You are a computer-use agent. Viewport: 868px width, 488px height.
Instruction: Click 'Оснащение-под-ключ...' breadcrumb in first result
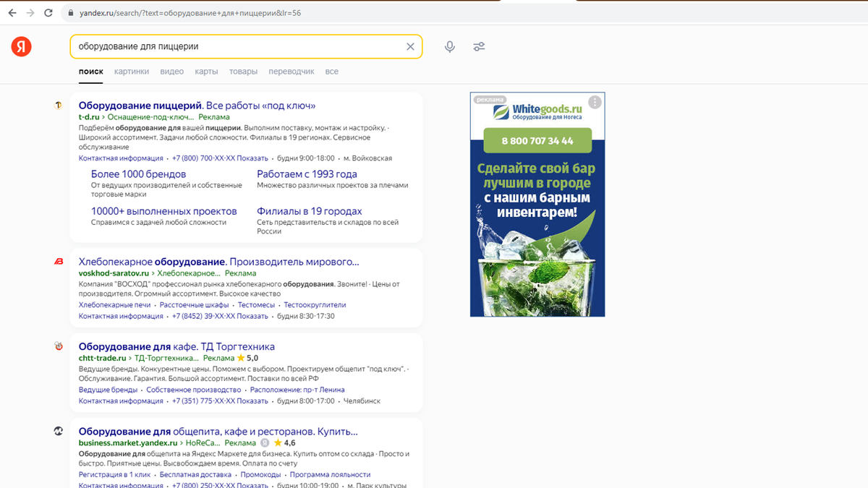coord(150,117)
